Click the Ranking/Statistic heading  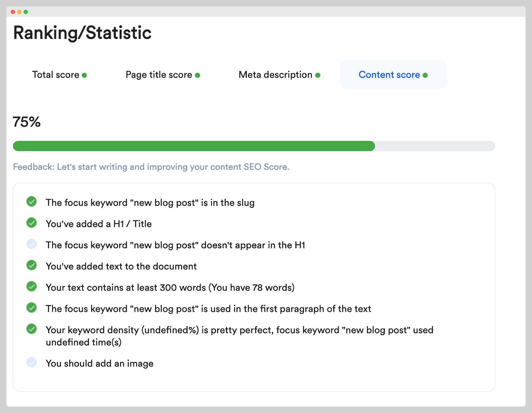[x=82, y=33]
